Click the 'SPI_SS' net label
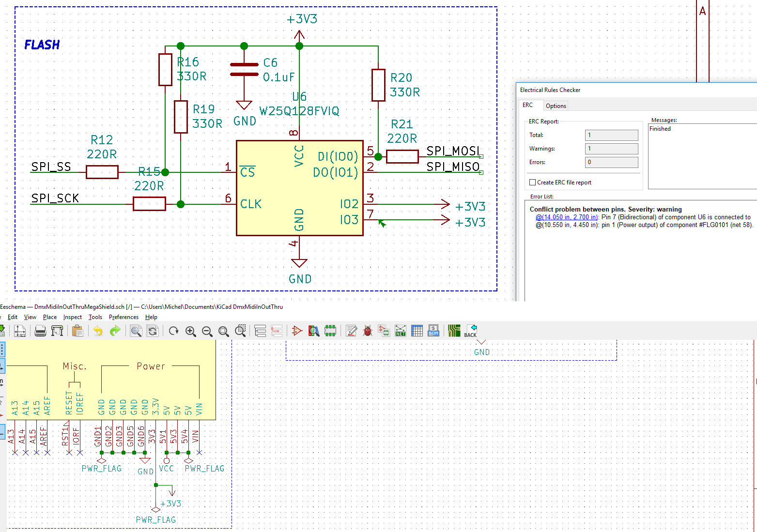This screenshot has width=757, height=532. (51, 167)
